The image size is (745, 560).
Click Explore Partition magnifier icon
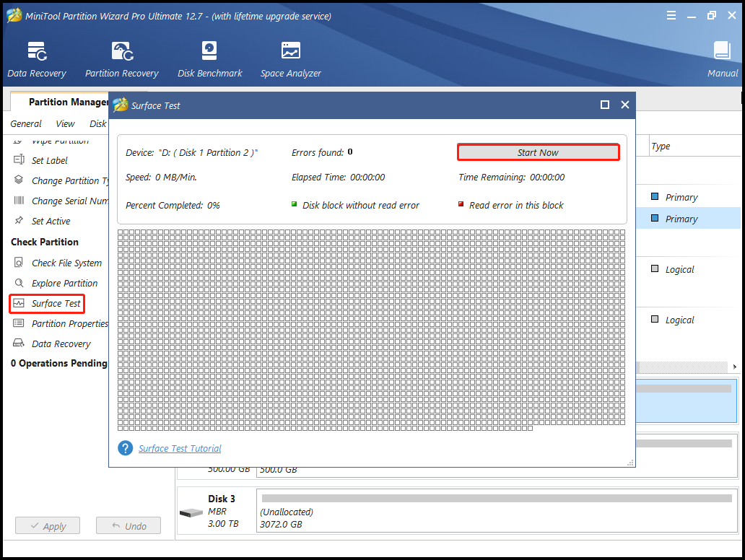coord(19,283)
